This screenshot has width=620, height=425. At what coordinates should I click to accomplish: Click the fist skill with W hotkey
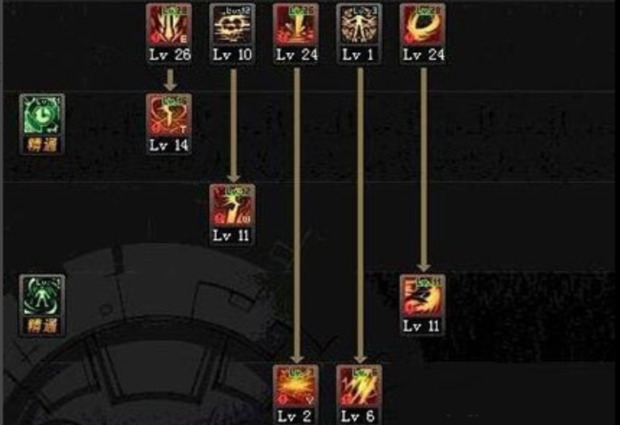click(x=232, y=206)
